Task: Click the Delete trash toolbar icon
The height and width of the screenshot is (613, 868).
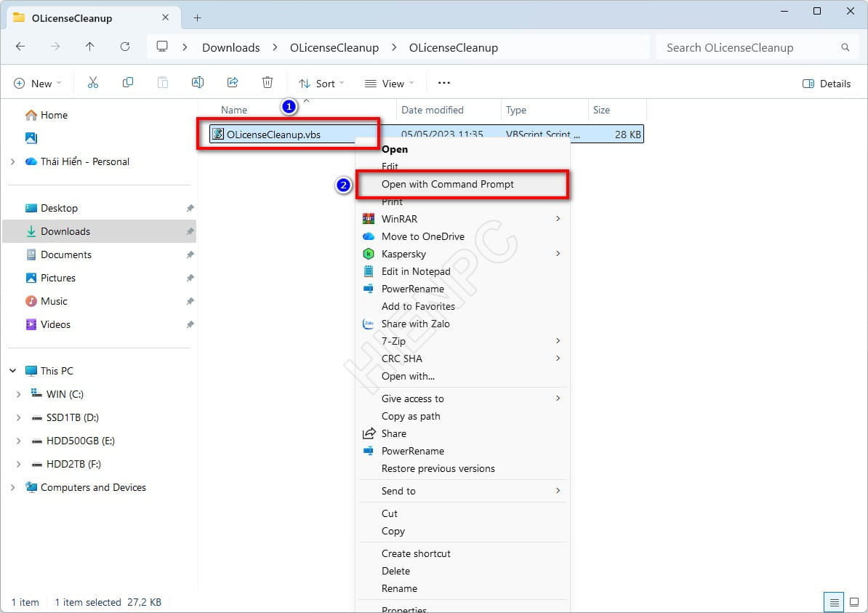Action: 268,83
